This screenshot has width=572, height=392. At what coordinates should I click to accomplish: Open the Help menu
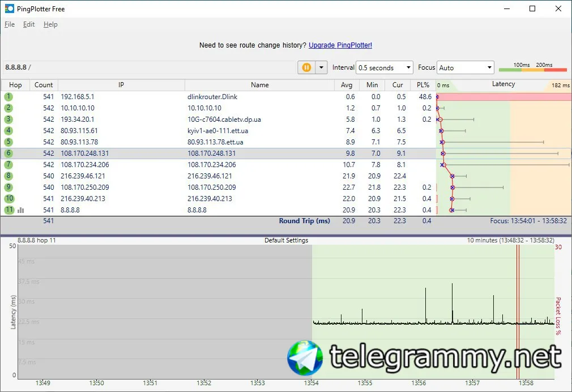click(x=50, y=24)
